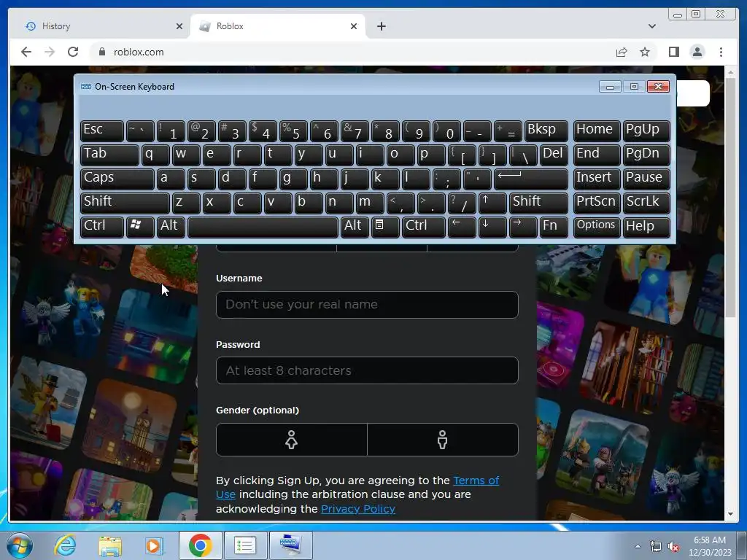
Task: Select the female gender icon
Action: tap(291, 440)
